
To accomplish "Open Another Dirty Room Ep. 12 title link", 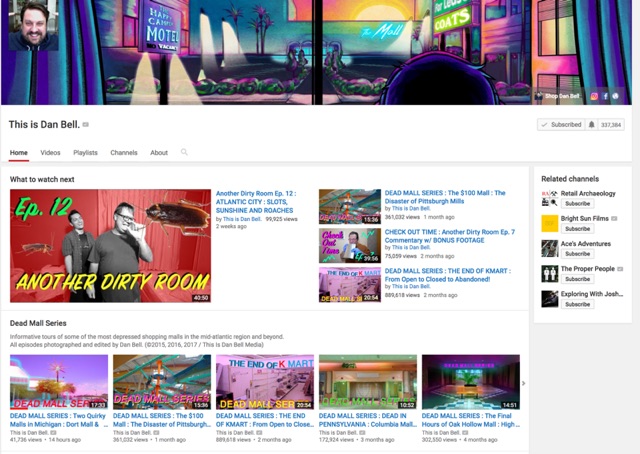I will pos(256,202).
